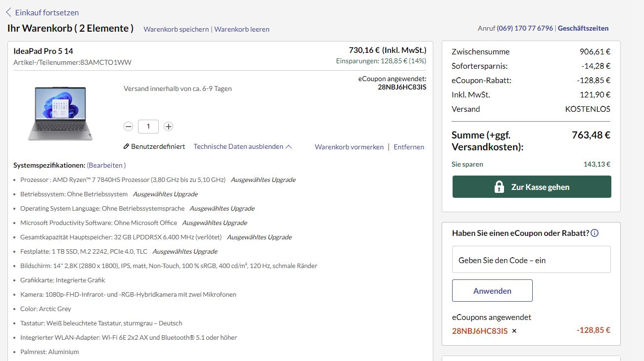This screenshot has height=361, width=644.
Task: Click the Palmrest: Aluminium line
Action: 49,352
